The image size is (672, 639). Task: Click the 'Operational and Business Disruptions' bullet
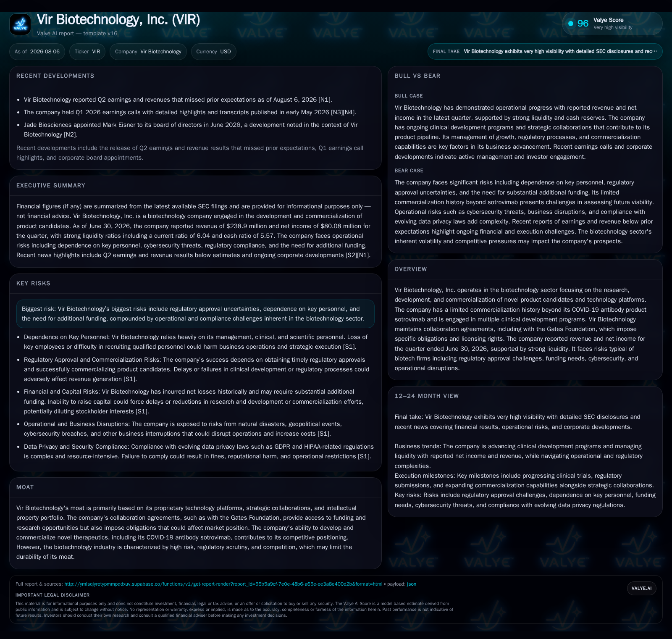click(x=183, y=429)
